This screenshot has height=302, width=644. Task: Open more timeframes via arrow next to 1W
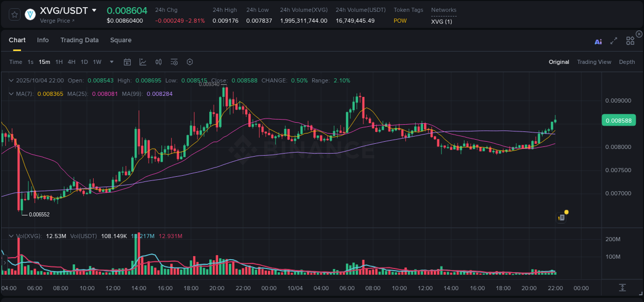[111, 61]
